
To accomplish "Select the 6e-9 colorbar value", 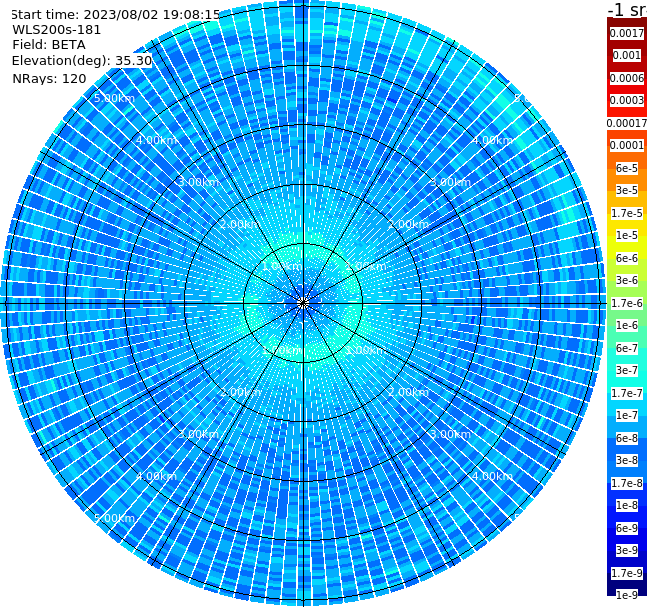I will [x=627, y=528].
